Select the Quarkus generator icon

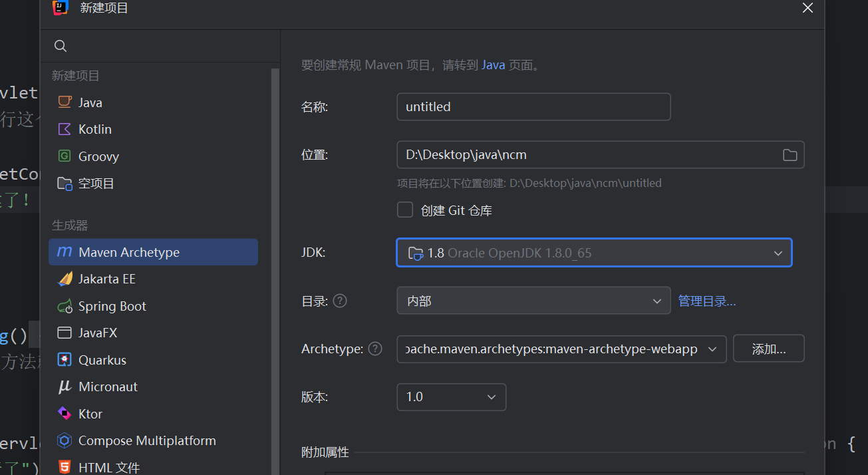tap(65, 360)
